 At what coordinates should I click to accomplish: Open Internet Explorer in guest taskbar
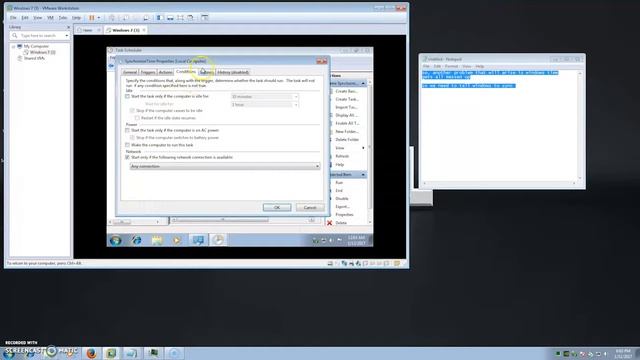tap(136, 240)
